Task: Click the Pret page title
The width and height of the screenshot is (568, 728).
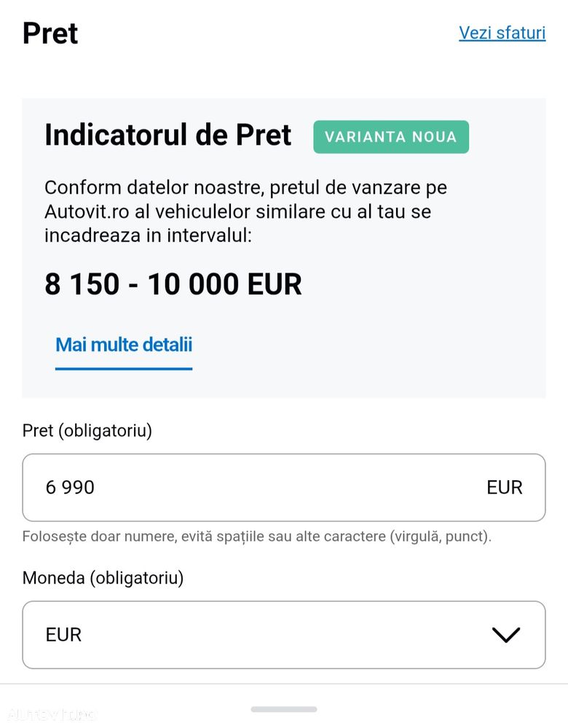Action: (50, 34)
